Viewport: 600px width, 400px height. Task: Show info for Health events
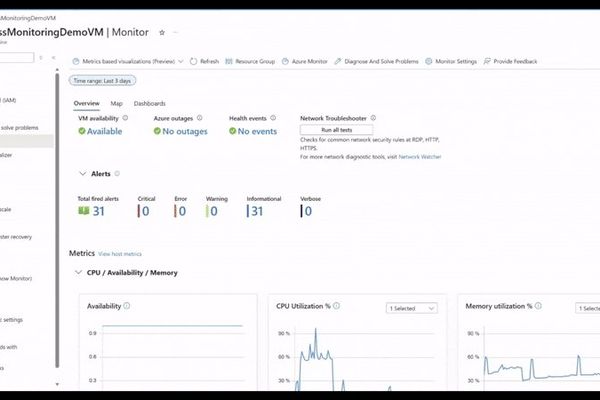273,118
